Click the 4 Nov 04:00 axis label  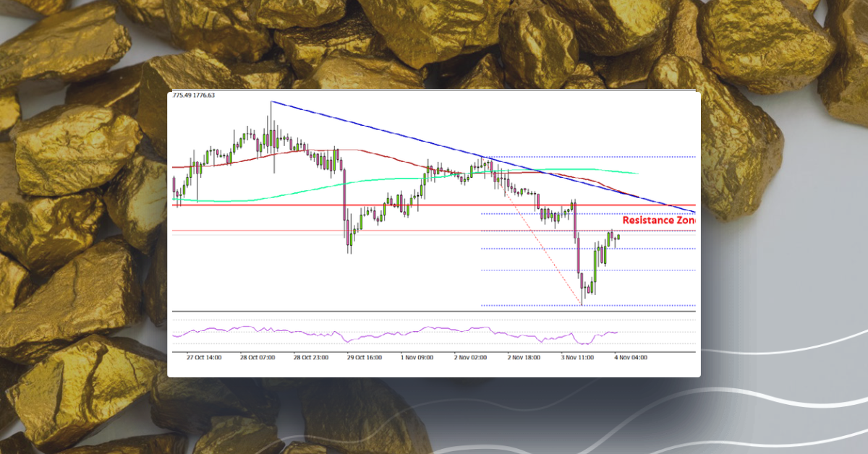(x=629, y=357)
